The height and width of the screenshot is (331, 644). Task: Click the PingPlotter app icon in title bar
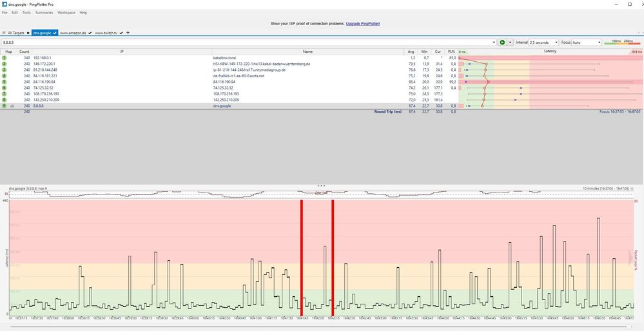tap(4, 4)
